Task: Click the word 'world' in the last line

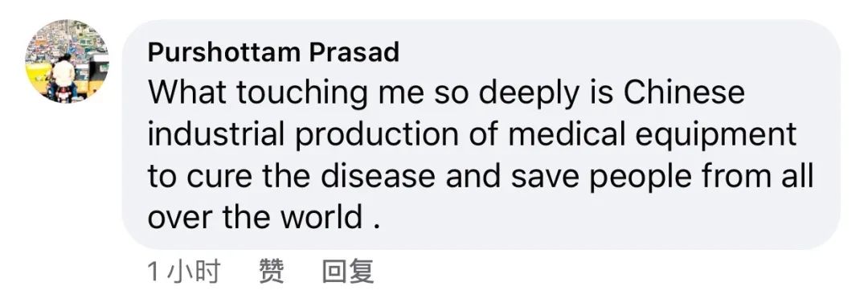Action: [321, 216]
